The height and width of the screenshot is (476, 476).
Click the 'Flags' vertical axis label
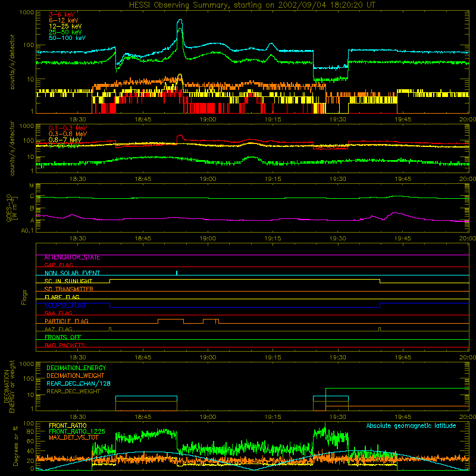(x=24, y=297)
